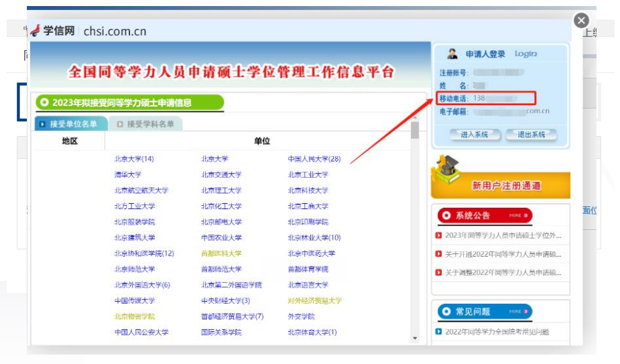Open announcement 2023年同等学力人员申请硕士学位外
Image resolution: width=620 pixels, height=364 pixels.
[x=503, y=235]
